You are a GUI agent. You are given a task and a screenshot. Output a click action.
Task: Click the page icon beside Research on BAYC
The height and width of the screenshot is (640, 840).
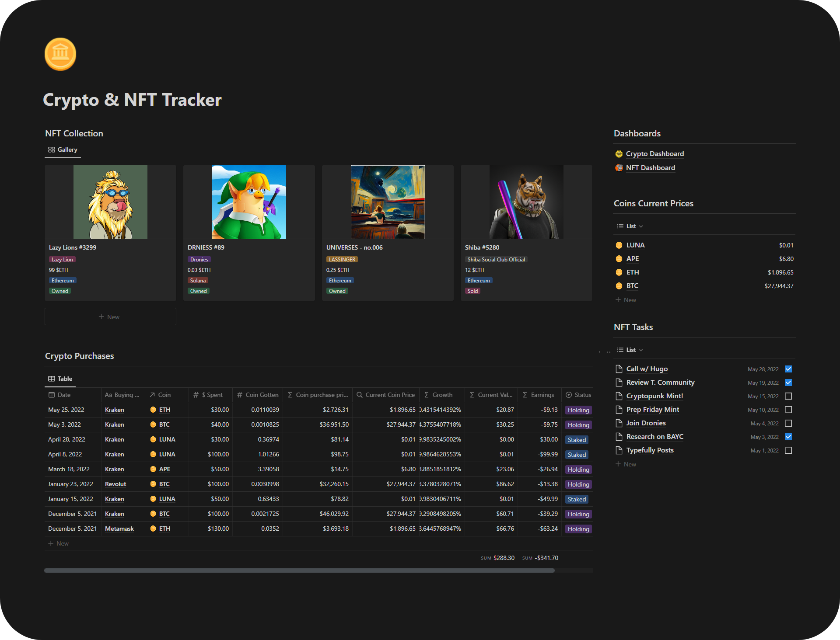point(618,436)
